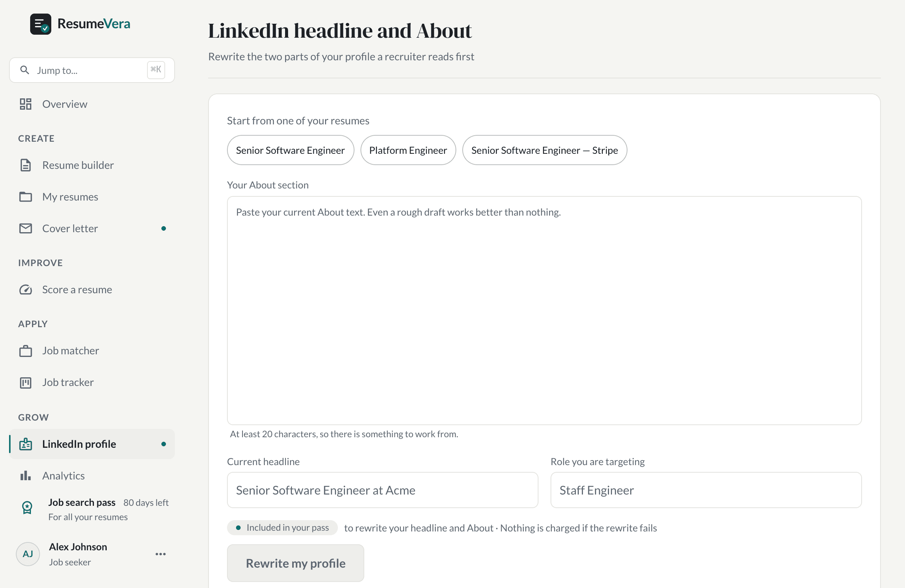The width and height of the screenshot is (905, 588).
Task: Open the Overview dashboard icon
Action: coord(26,104)
